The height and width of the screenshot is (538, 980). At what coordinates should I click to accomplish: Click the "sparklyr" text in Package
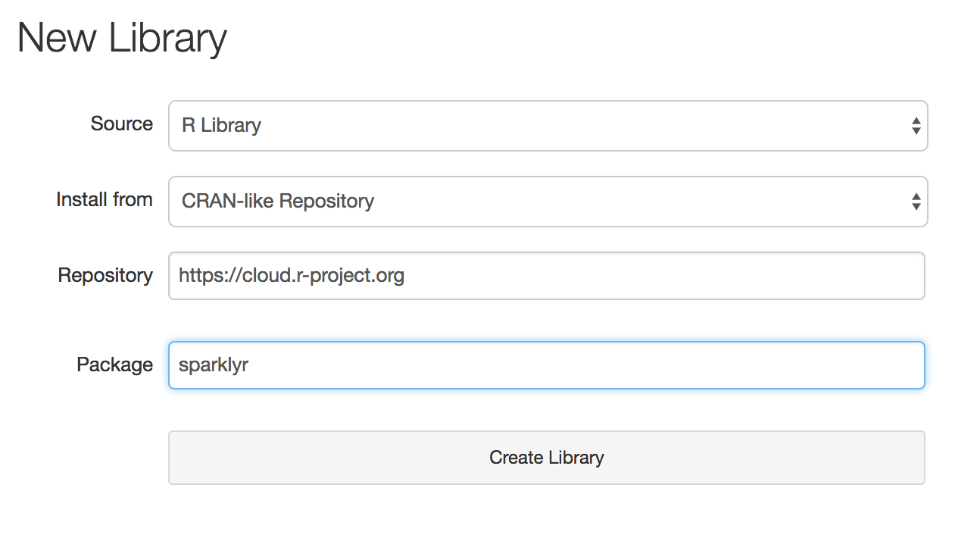(214, 365)
